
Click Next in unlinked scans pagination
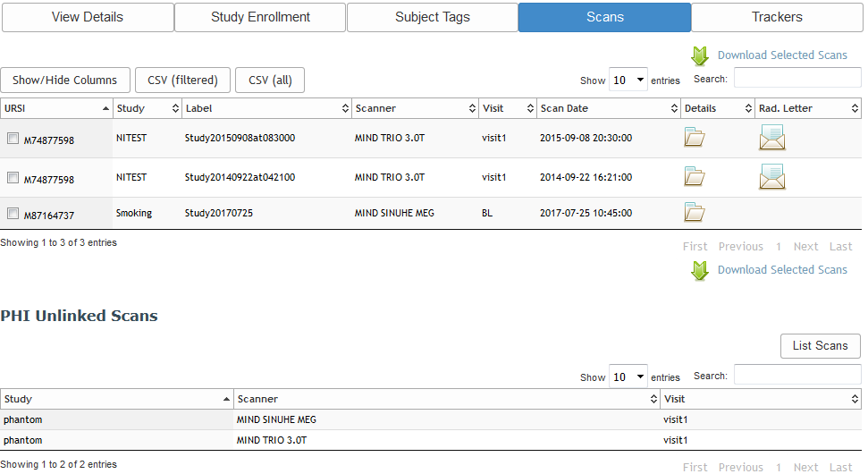(805, 468)
